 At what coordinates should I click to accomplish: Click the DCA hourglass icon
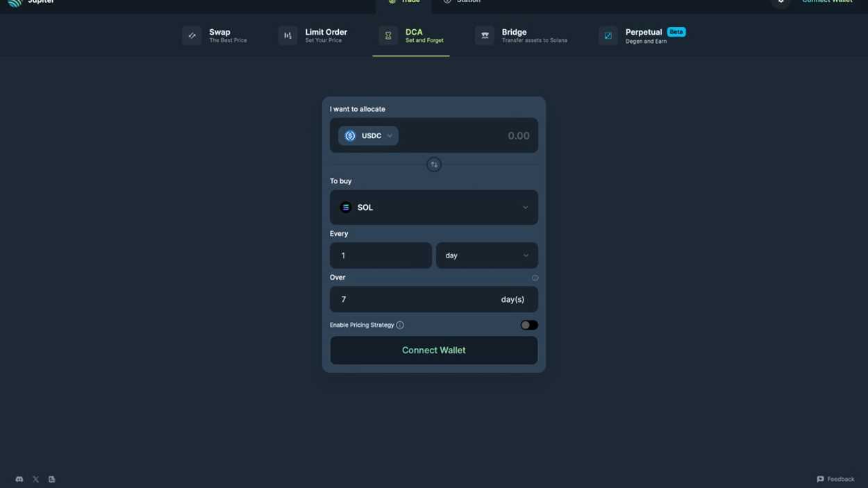(x=388, y=35)
